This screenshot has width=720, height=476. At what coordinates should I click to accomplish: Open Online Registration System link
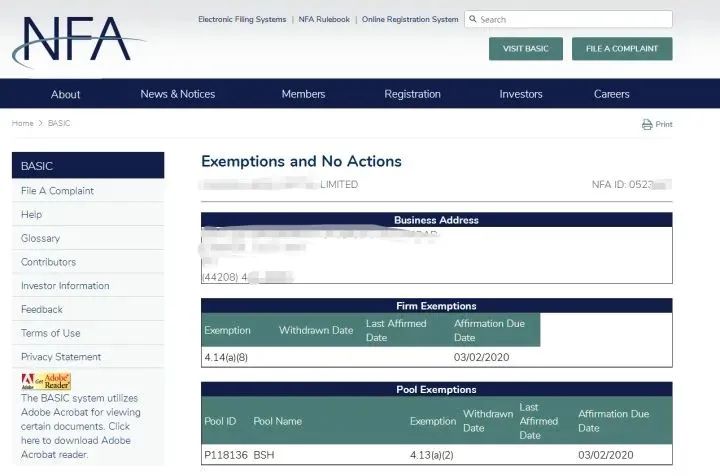(x=410, y=19)
